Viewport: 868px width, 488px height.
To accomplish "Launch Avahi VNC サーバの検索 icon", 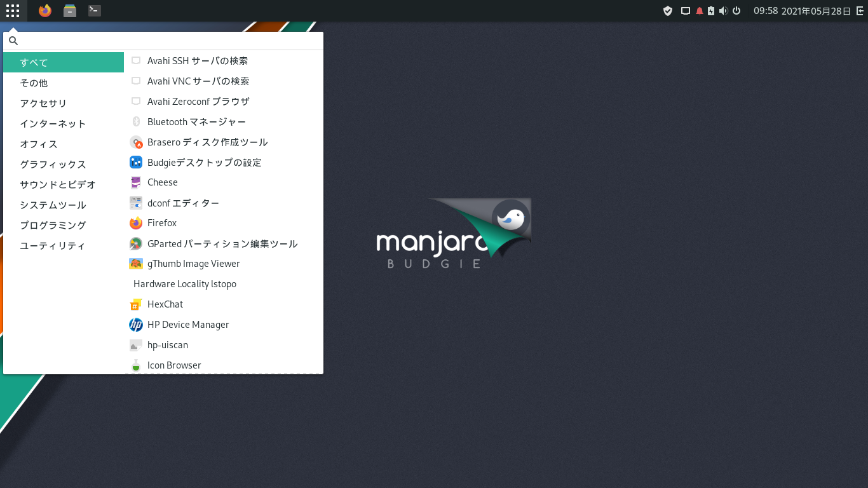I will coord(136,81).
